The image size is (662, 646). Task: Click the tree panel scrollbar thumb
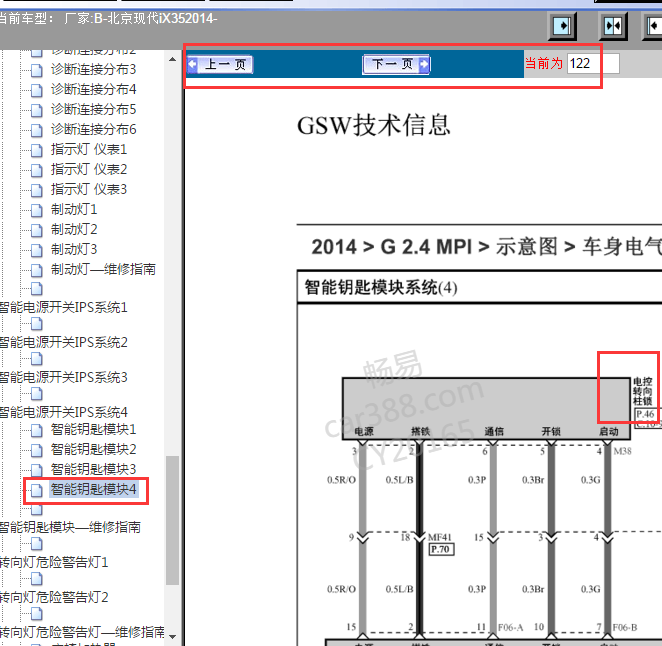[x=172, y=520]
